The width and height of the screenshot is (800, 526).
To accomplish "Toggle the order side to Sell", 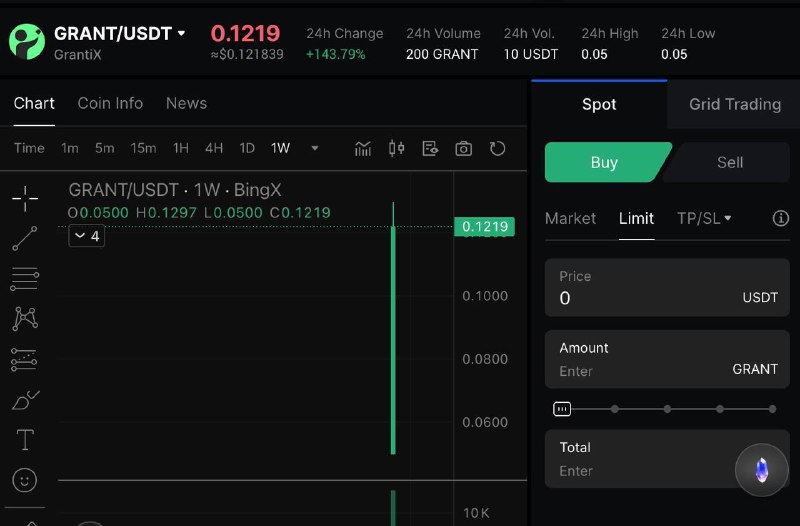I will coord(730,162).
